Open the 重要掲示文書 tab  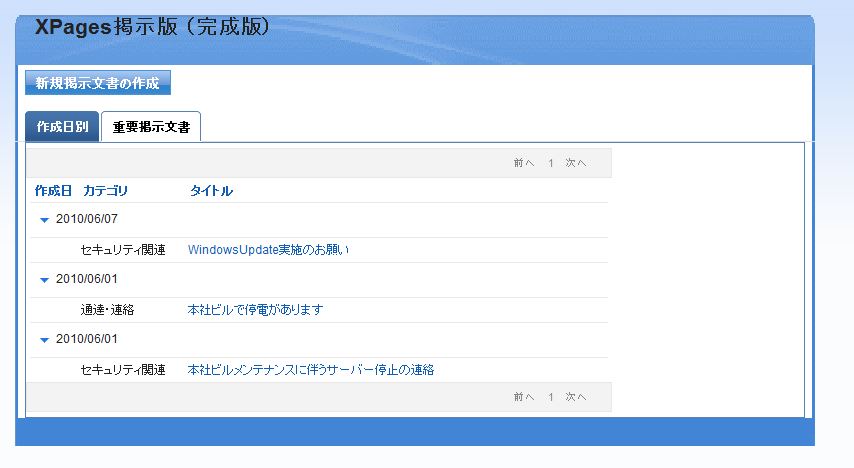[x=151, y=128]
